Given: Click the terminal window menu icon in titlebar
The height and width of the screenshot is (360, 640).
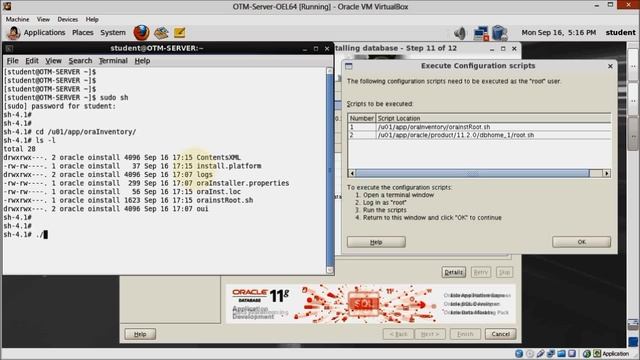Looking at the screenshot, I should (9, 49).
